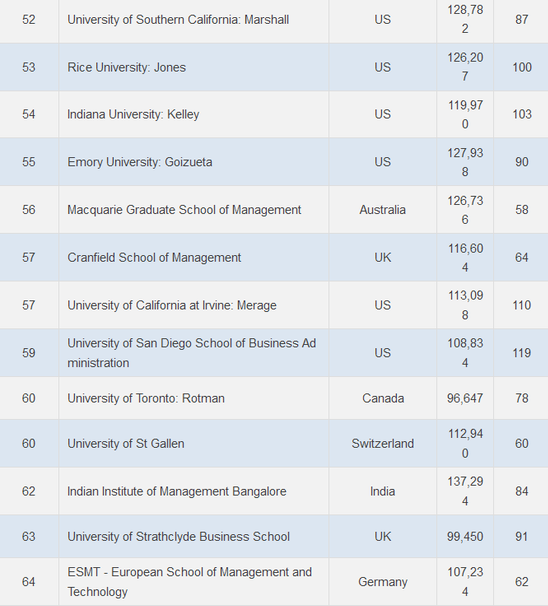Image resolution: width=548 pixels, height=606 pixels.
Task: Select University of California at Irvine: Merage
Action: coord(172,305)
